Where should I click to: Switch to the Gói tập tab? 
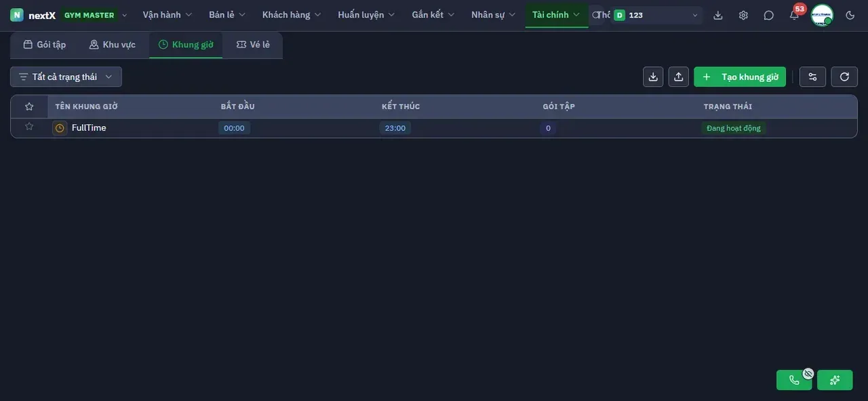pyautogui.click(x=45, y=45)
